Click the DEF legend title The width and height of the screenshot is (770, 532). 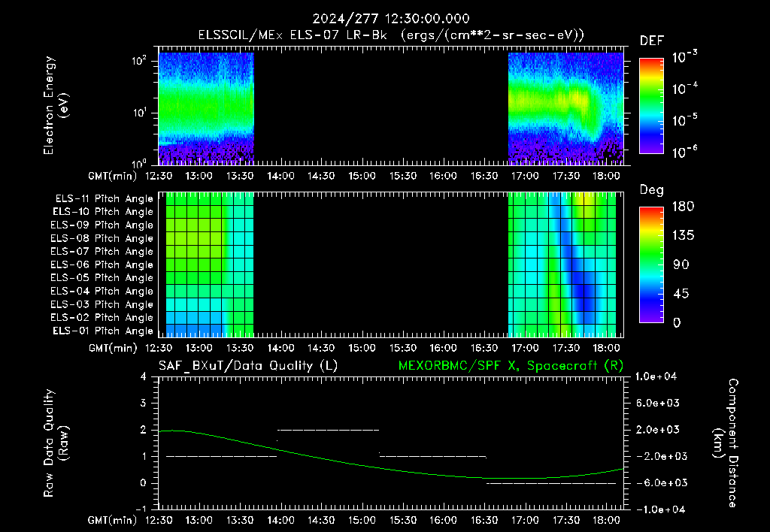(x=652, y=41)
